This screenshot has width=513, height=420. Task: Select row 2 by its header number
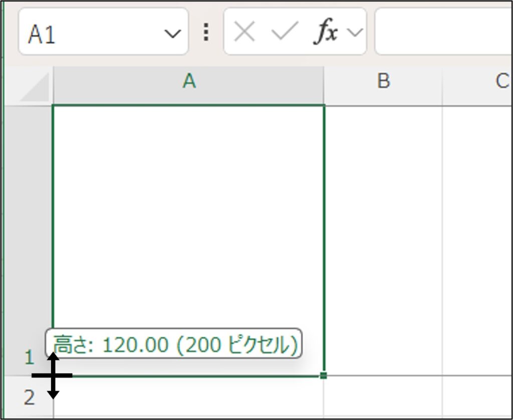click(x=29, y=398)
